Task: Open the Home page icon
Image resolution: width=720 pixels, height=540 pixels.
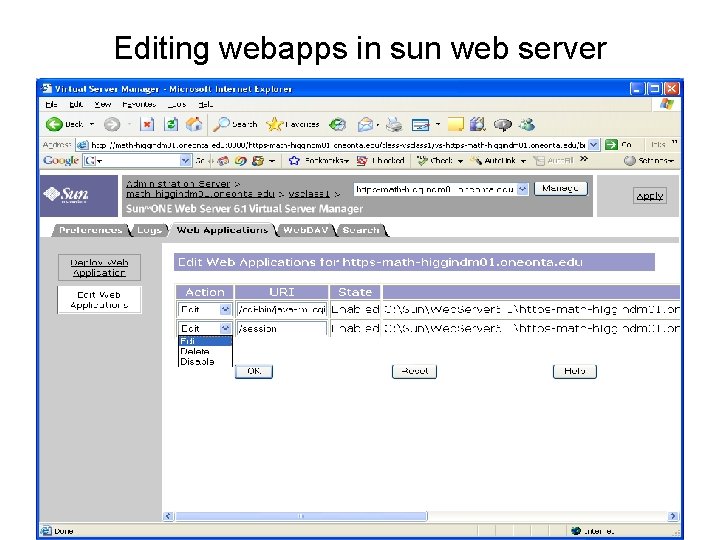Action: (x=194, y=124)
